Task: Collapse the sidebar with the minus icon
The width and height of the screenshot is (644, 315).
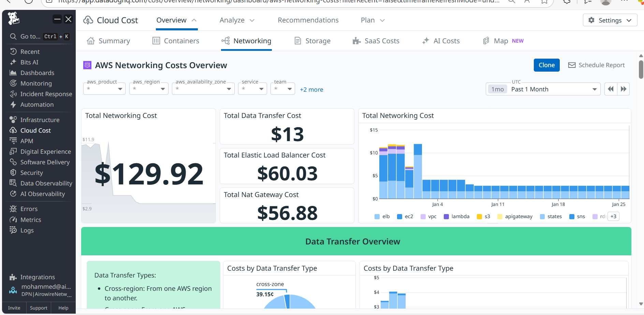Action: click(57, 19)
